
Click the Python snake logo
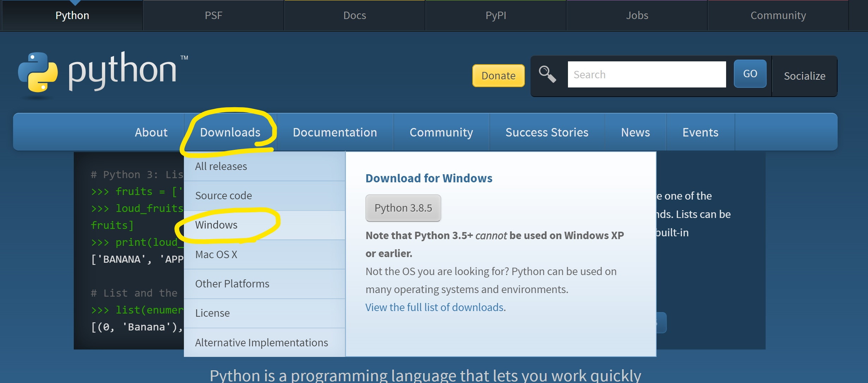[x=38, y=72]
